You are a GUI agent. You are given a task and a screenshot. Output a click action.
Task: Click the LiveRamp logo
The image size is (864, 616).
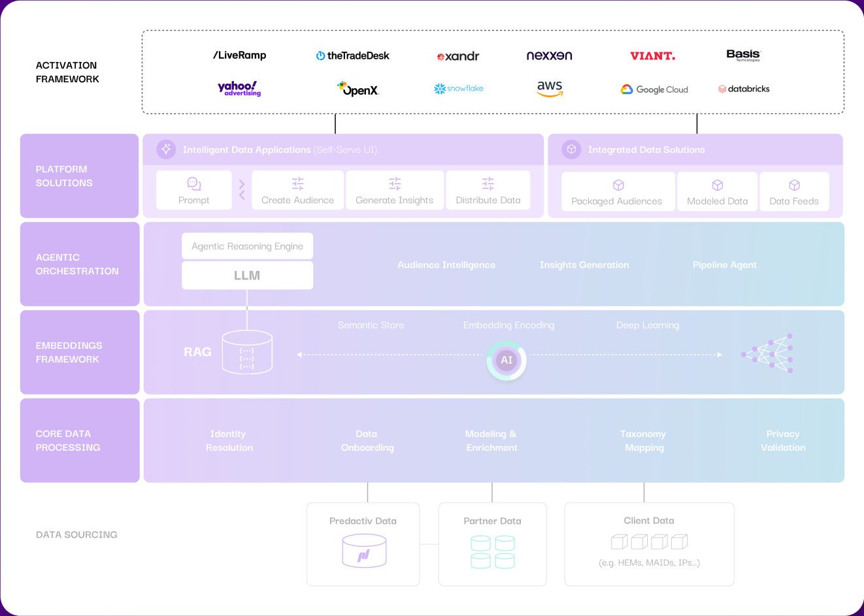pyautogui.click(x=239, y=56)
